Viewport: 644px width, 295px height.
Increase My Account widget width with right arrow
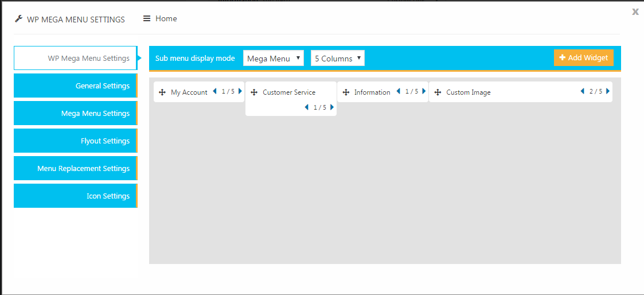[240, 91]
